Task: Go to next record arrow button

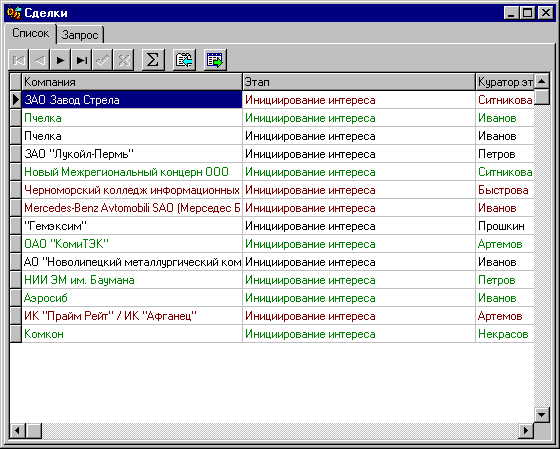Action: coord(60,60)
